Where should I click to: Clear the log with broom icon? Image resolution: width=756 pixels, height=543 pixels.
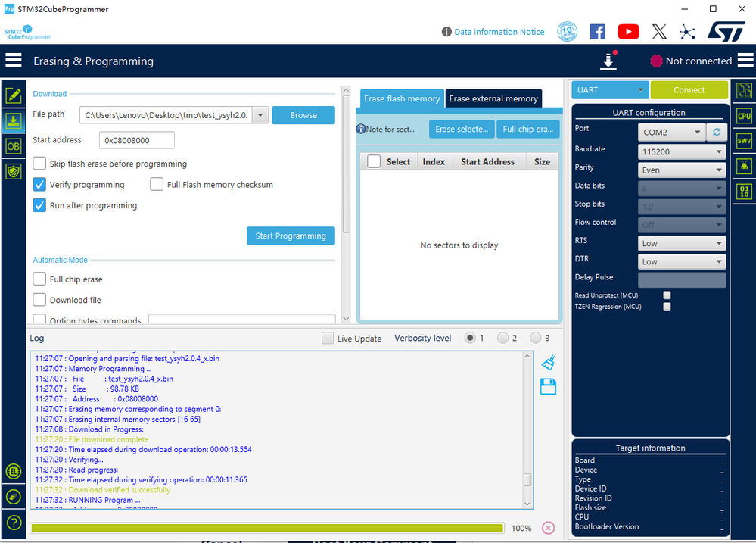[548, 363]
